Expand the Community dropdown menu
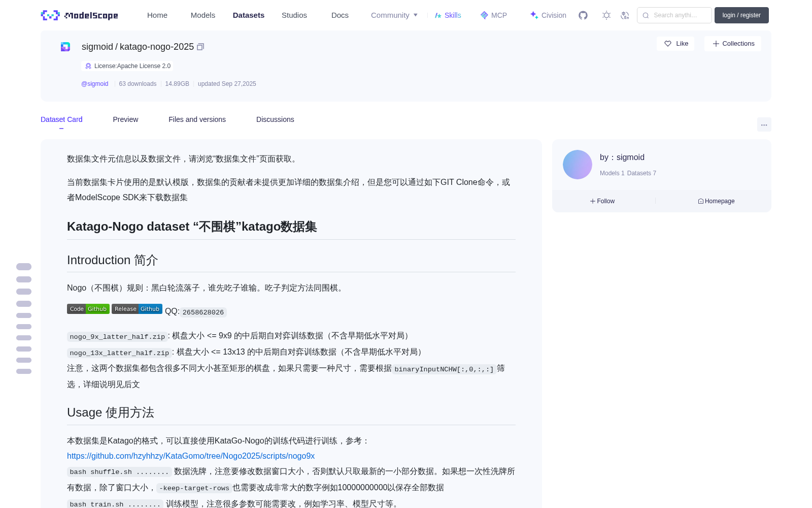The width and height of the screenshot is (812, 508). (394, 15)
